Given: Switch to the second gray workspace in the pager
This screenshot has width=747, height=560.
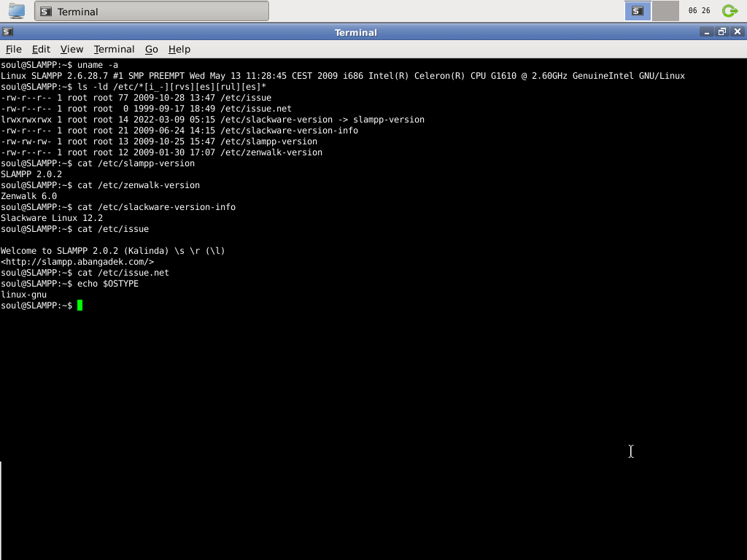Looking at the screenshot, I should [x=665, y=11].
